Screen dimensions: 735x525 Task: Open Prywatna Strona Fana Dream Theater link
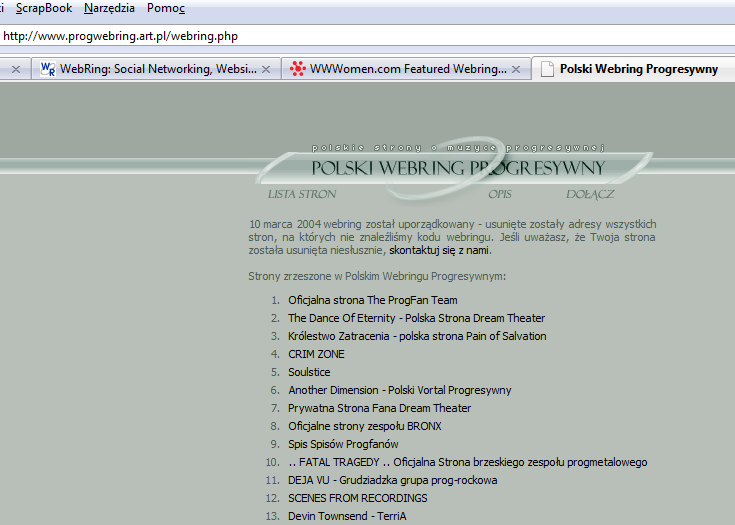click(x=379, y=408)
